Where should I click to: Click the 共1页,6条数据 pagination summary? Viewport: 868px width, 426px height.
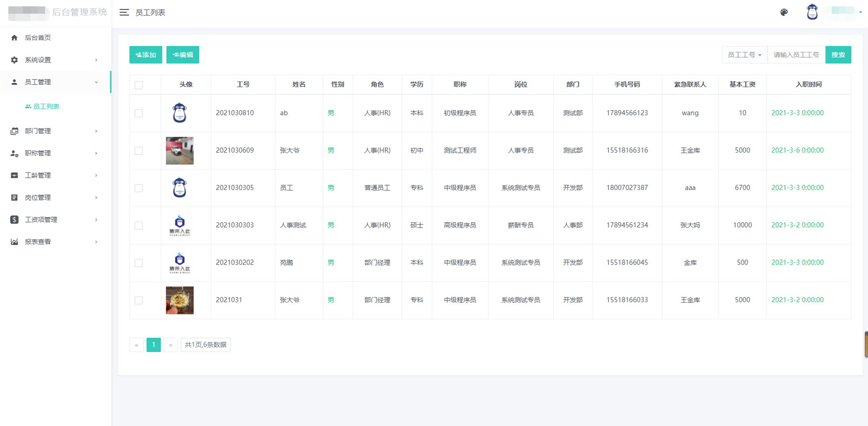205,345
